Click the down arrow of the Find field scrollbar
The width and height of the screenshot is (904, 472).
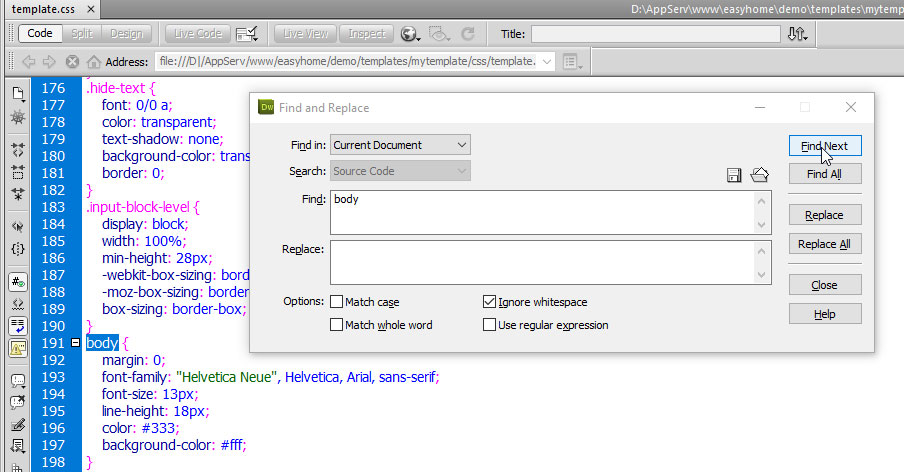pyautogui.click(x=763, y=225)
